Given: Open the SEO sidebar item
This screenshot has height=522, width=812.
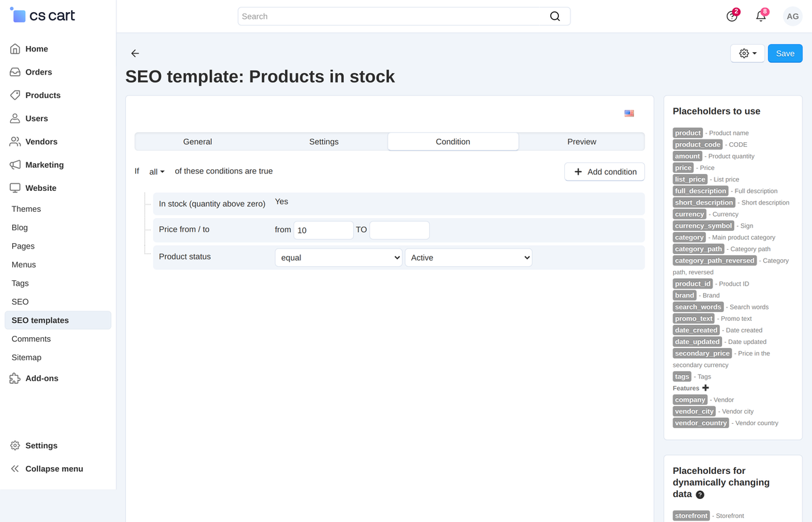Looking at the screenshot, I should [x=20, y=302].
